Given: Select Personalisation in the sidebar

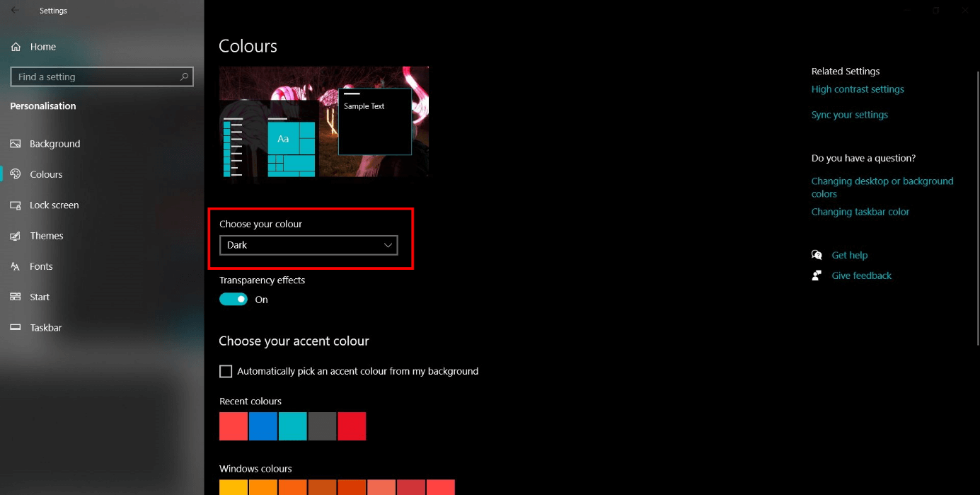Looking at the screenshot, I should [x=43, y=106].
